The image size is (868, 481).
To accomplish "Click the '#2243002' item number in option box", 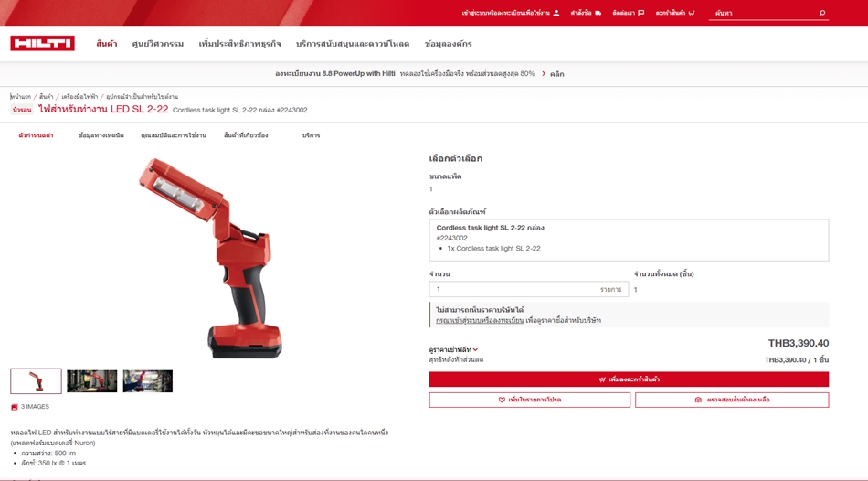I will click(x=451, y=239).
